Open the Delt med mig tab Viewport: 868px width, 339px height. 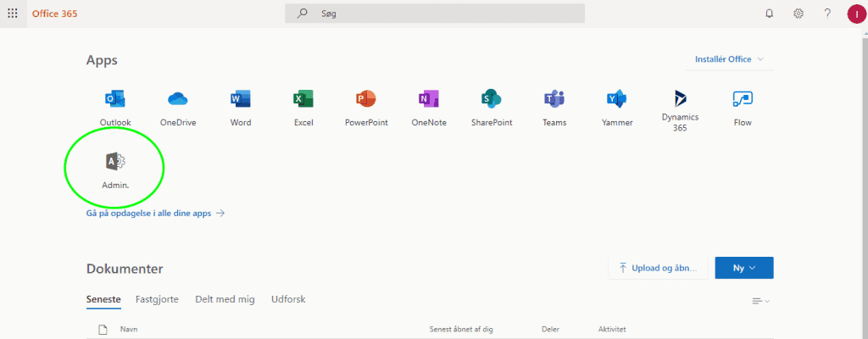coord(225,300)
